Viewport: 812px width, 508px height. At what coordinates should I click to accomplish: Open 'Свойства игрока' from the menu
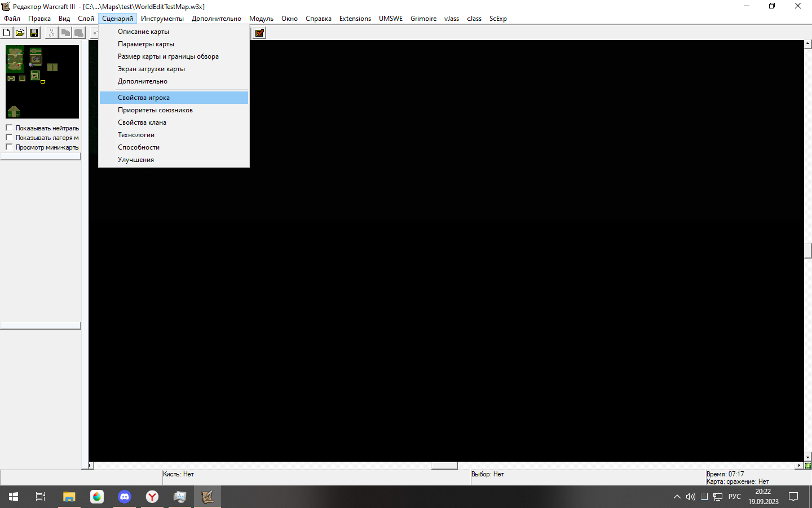174,98
